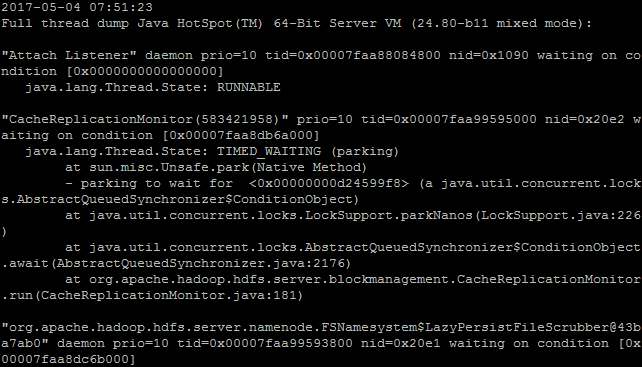Click the nid=0x1090 value
This screenshot has width=642, height=367.
click(488, 55)
